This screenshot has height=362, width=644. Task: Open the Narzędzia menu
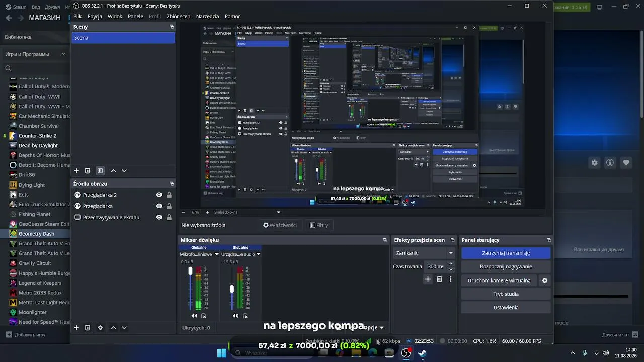coord(208,16)
